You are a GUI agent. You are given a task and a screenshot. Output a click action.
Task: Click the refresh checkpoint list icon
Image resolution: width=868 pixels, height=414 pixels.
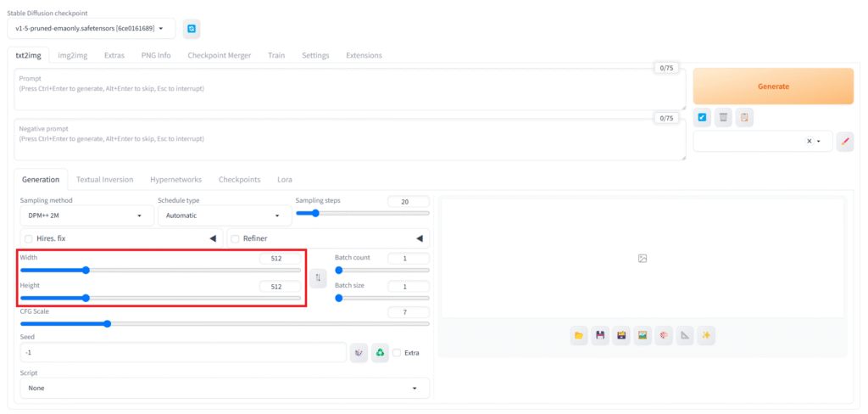192,29
